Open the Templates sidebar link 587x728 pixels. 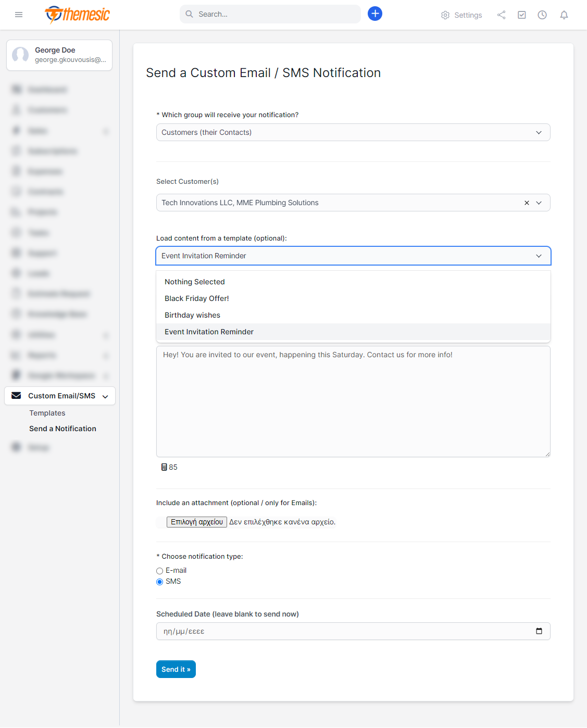tap(47, 413)
